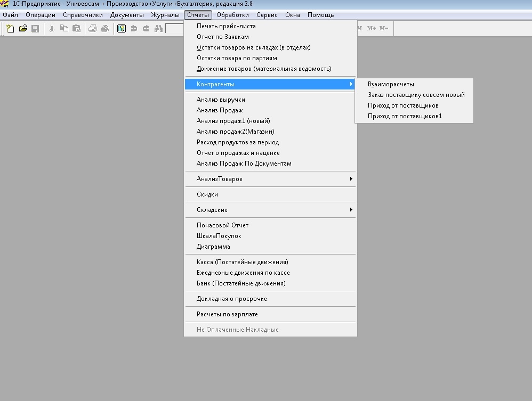Select Отчет о продажах и наценке
Viewport: 532px width, 401px height.
click(x=270, y=153)
